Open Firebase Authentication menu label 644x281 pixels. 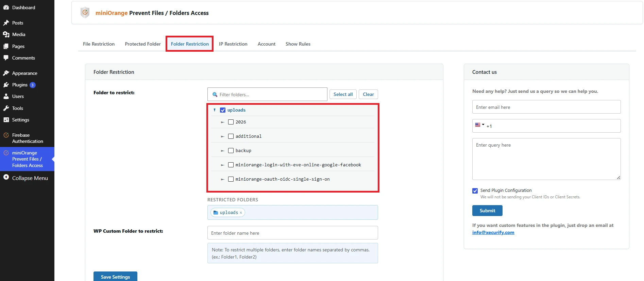(28, 138)
